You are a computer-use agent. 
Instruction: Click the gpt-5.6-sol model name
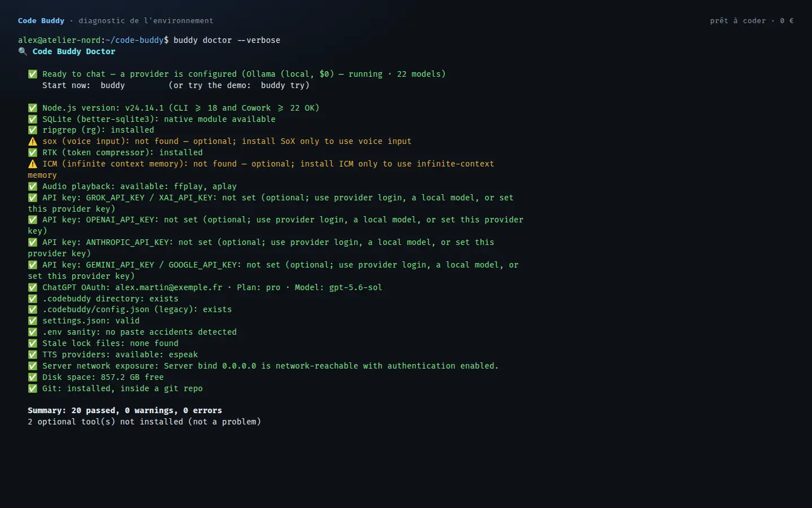(x=355, y=287)
